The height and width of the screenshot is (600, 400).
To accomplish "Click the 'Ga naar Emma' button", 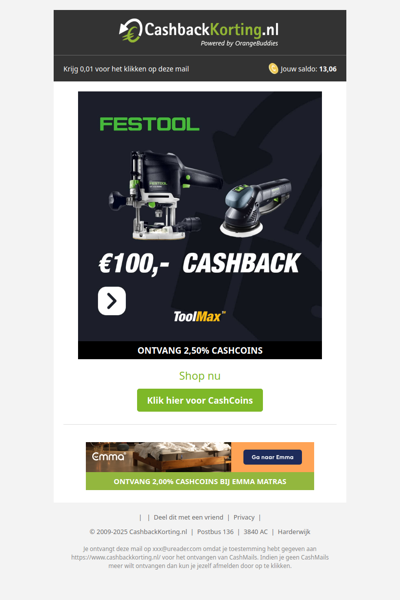I will (273, 457).
